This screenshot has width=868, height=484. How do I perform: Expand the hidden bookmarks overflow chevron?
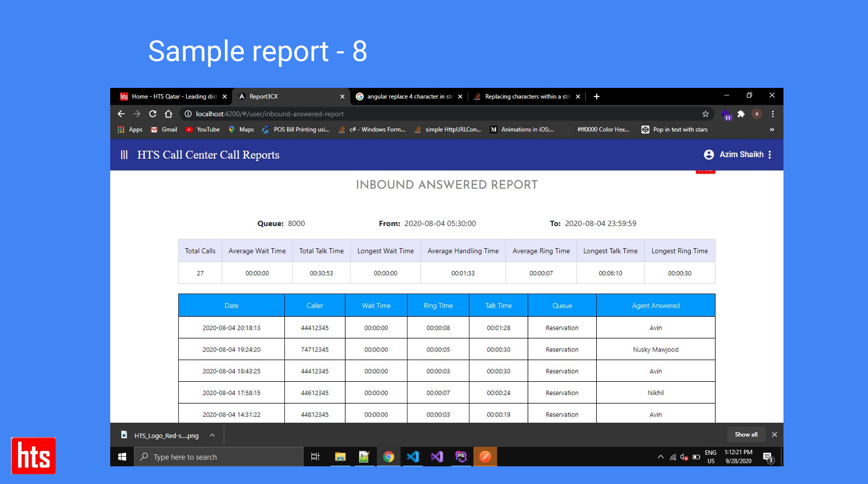click(x=771, y=130)
